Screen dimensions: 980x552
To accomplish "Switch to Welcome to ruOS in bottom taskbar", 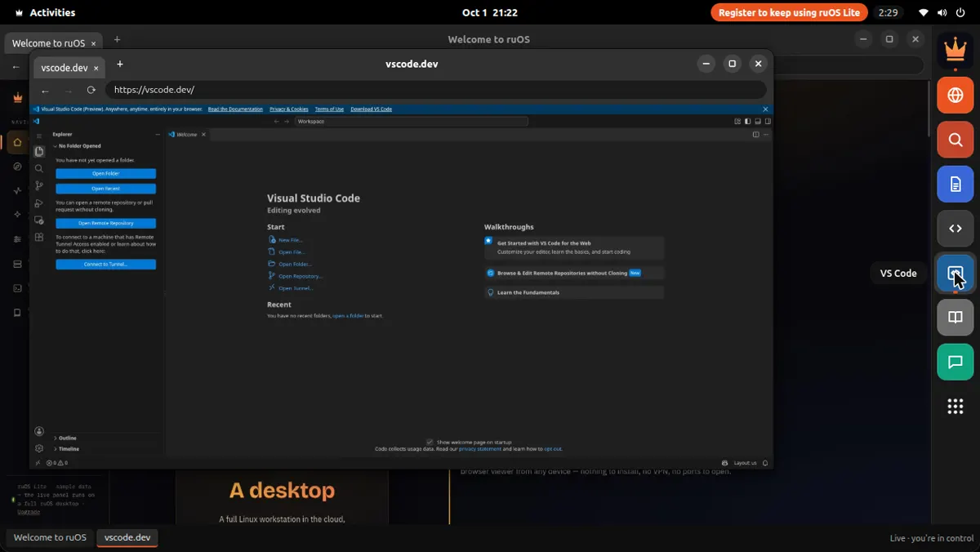I will tap(50, 537).
